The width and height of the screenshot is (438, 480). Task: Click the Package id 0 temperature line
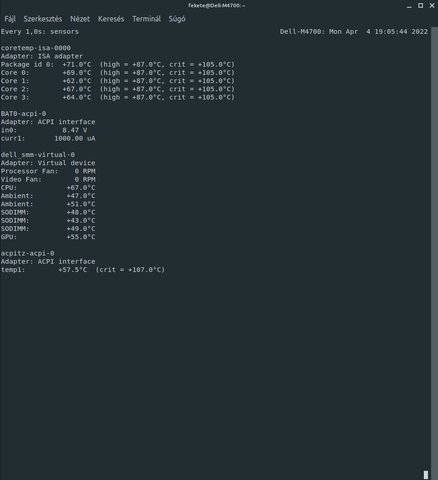[118, 64]
